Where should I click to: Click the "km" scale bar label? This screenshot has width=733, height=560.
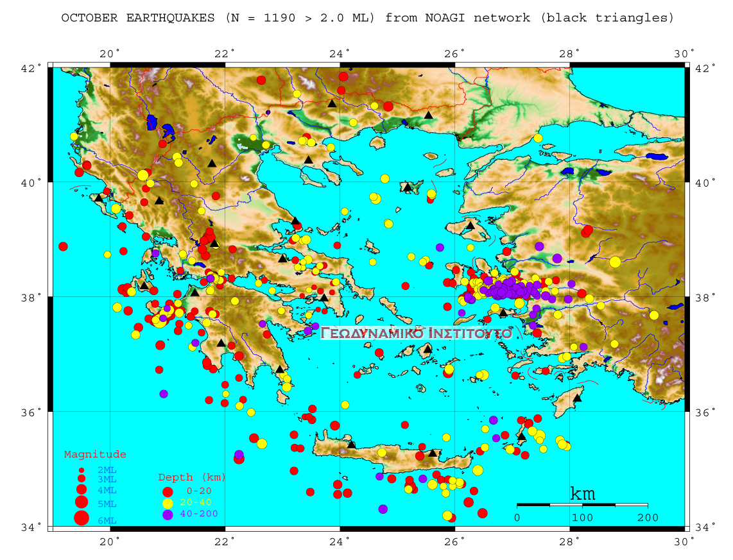click(582, 494)
